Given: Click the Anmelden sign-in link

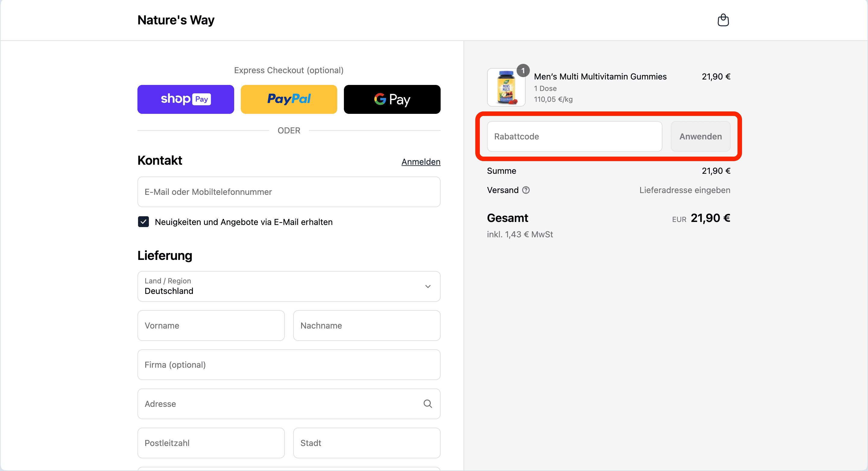Looking at the screenshot, I should click(x=421, y=162).
